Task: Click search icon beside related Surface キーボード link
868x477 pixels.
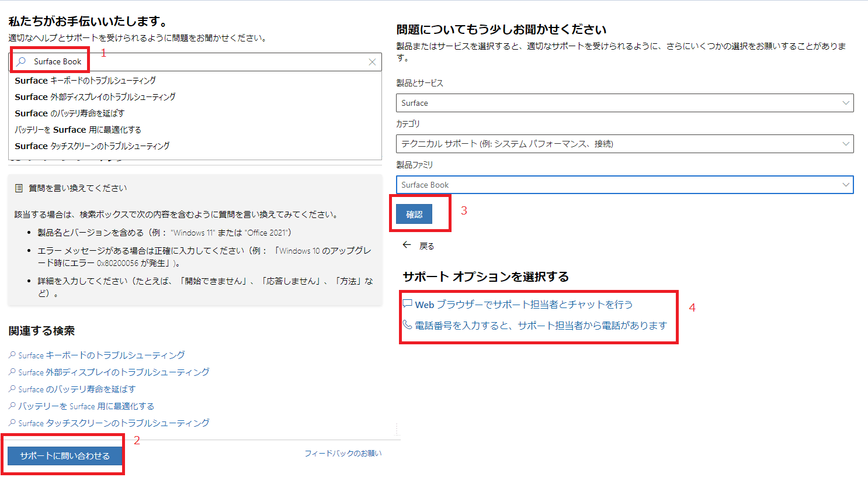Action: (x=12, y=355)
